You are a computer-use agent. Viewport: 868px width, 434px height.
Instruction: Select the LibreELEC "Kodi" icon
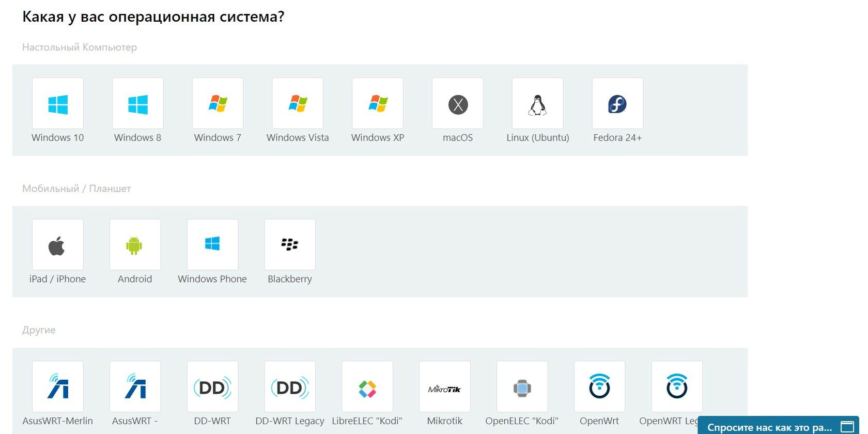(x=367, y=386)
